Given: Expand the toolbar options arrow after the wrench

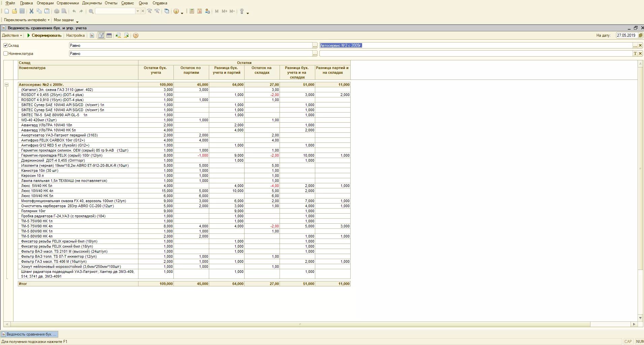Looking at the screenshot, I should click(x=248, y=13).
